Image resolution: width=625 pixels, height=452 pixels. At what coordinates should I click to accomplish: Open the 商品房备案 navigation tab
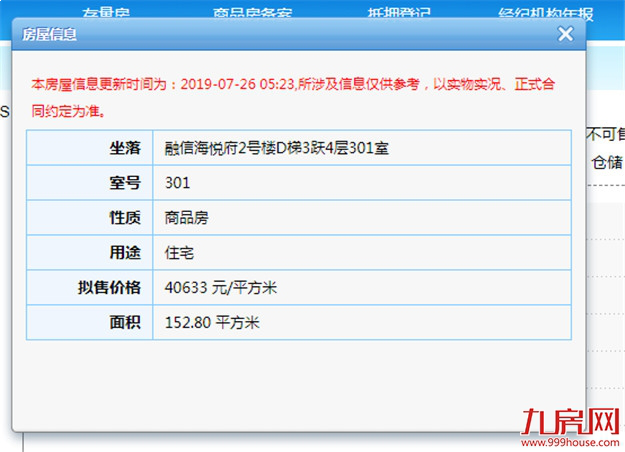(x=252, y=13)
